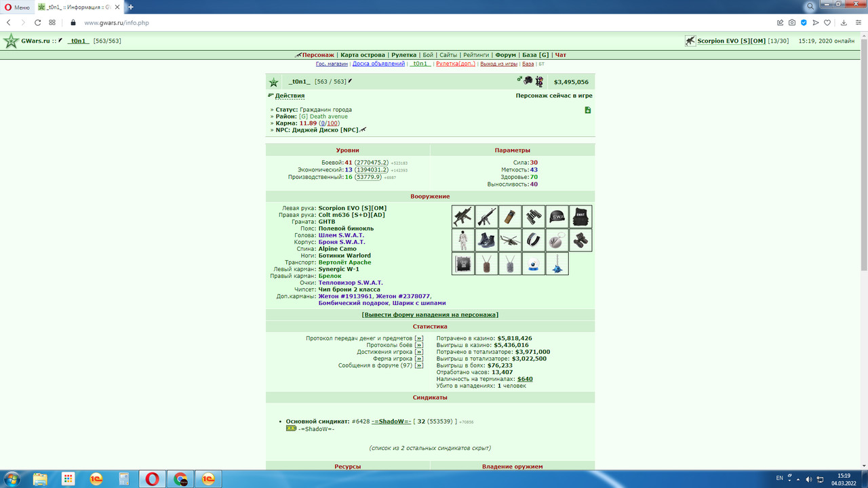Click the camera achievement icon in profile header
868x488 pixels.
click(528, 81)
